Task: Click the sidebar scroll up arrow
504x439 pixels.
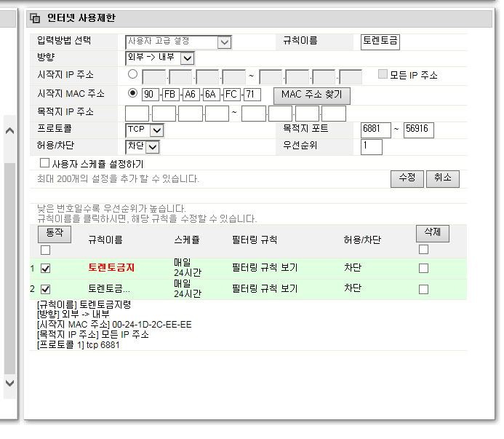Action: (9, 130)
